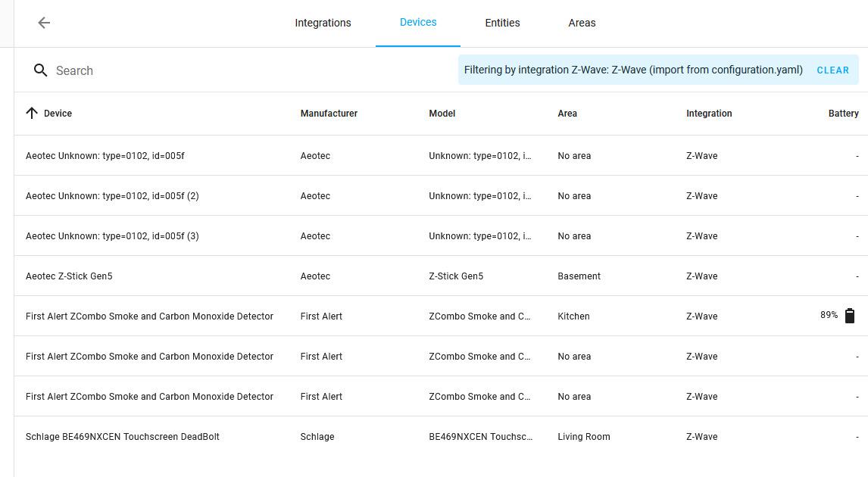868x477 pixels.
Task: Open Schlage BE469NXCEN Touchscreen DeadBolt device
Action: coord(442,437)
